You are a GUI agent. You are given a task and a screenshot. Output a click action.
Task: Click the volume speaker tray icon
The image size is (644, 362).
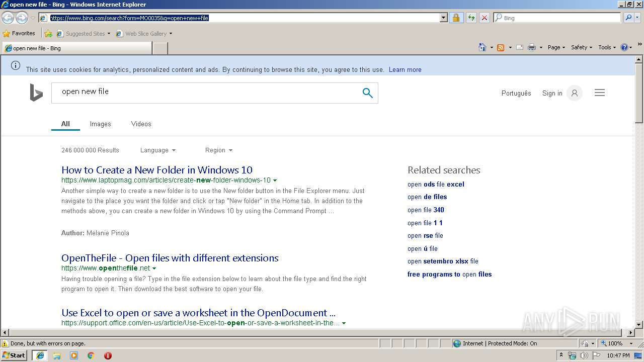coord(584,355)
